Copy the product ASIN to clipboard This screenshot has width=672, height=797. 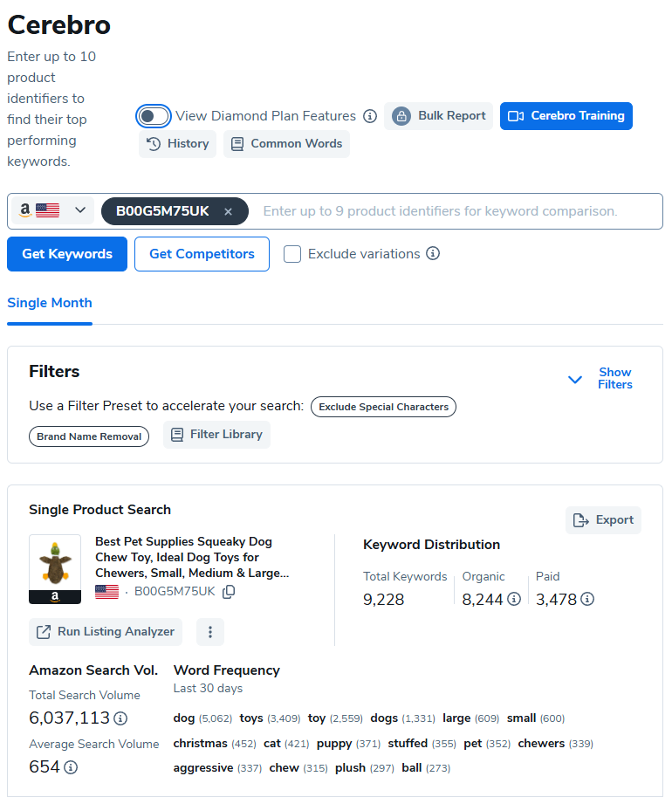click(x=229, y=592)
